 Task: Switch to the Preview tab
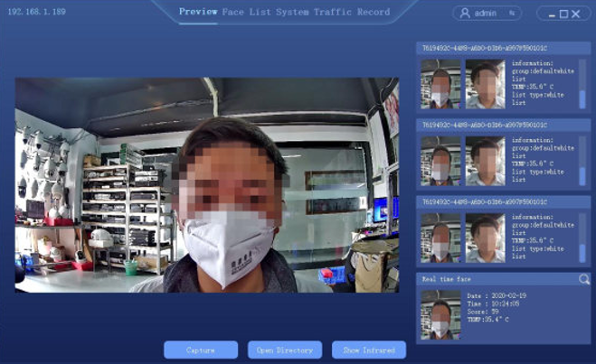point(198,13)
